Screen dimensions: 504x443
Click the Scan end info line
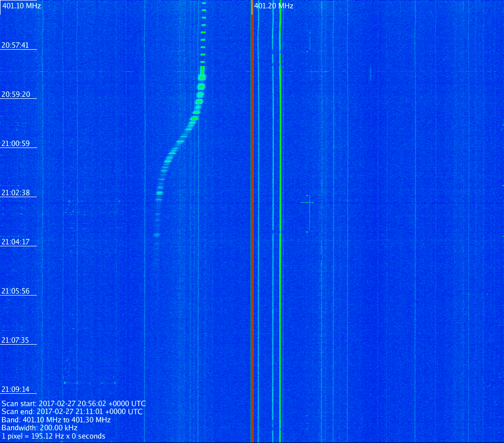(x=72, y=412)
